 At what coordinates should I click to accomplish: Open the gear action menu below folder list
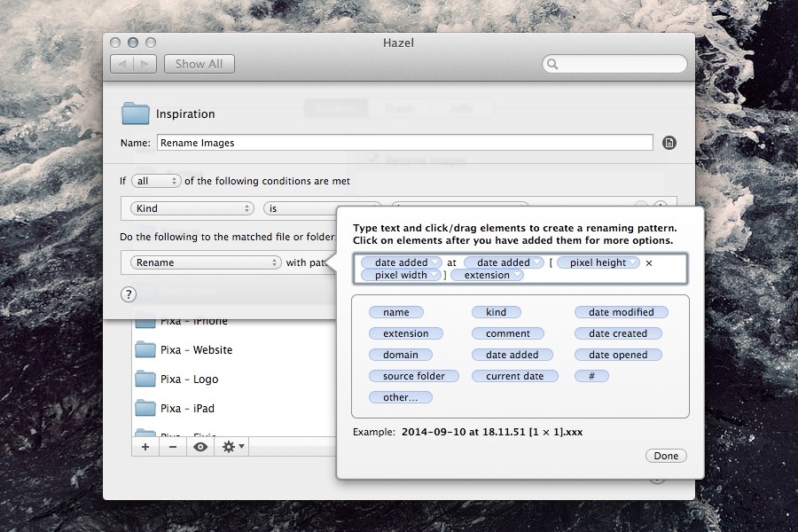click(x=234, y=447)
